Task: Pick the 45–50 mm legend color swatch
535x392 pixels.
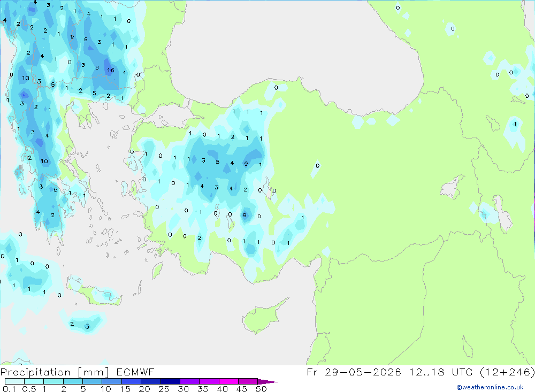Action: tap(248, 381)
